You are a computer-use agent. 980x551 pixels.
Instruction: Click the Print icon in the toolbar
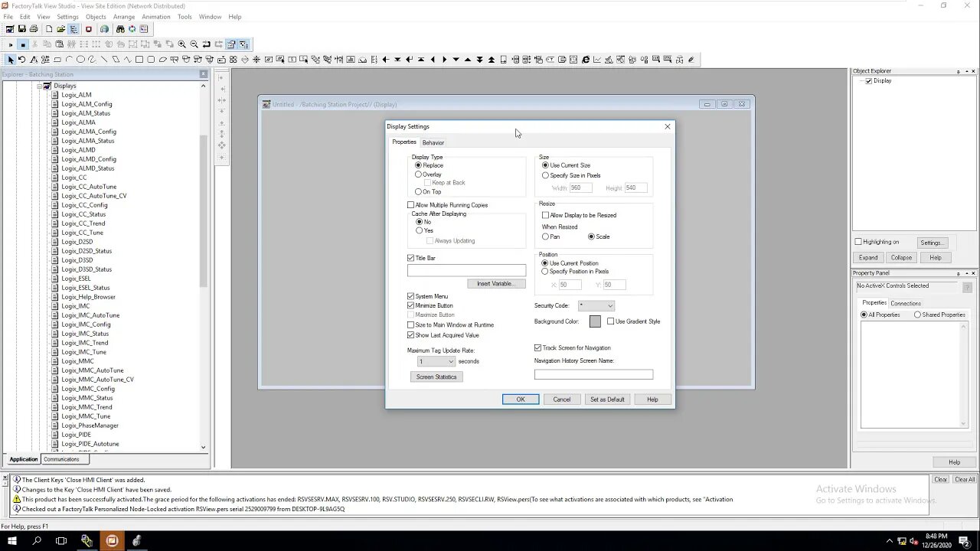pyautogui.click(x=34, y=29)
